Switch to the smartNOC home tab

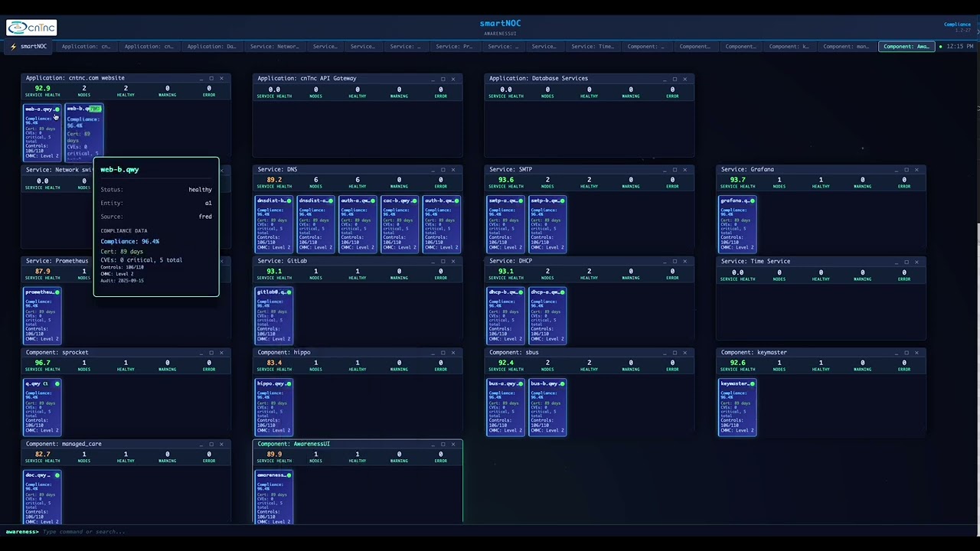[29, 47]
